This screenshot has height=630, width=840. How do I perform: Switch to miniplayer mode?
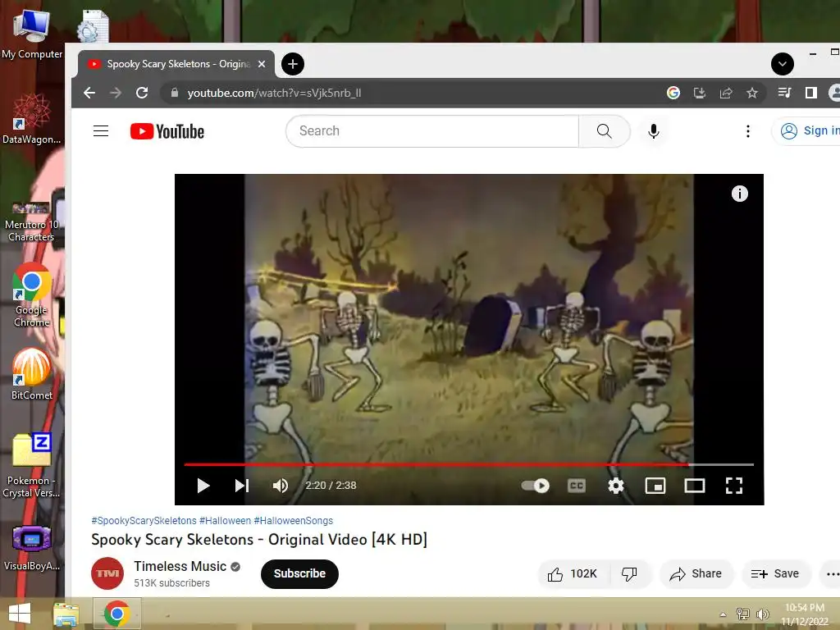(655, 486)
